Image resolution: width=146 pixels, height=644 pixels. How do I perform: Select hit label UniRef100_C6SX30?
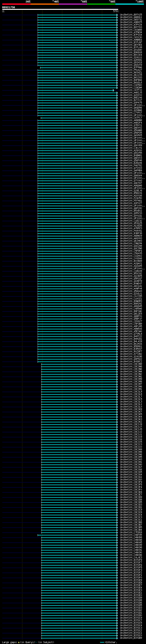point(131,37)
